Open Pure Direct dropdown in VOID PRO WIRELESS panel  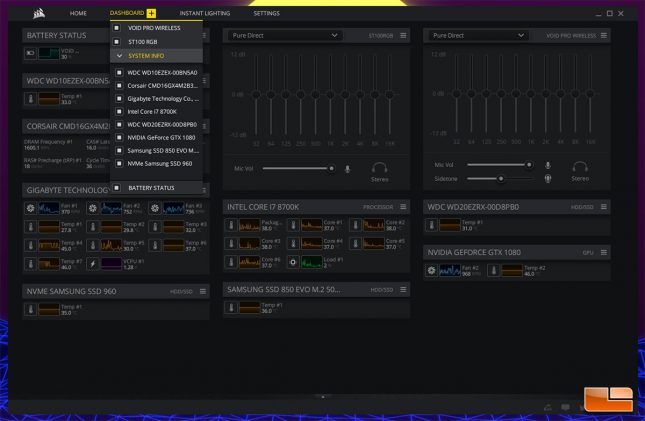click(477, 35)
